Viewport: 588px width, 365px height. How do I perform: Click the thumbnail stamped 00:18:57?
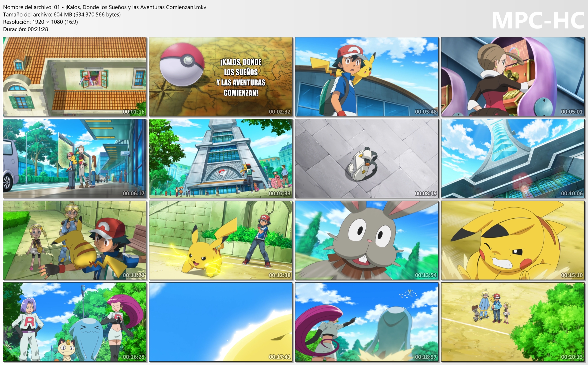coord(367,322)
